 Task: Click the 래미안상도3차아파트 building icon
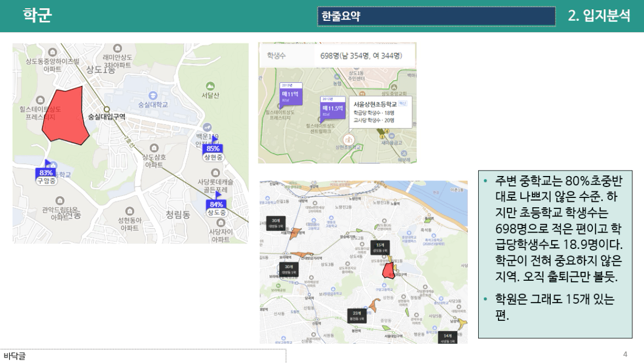[117, 48]
